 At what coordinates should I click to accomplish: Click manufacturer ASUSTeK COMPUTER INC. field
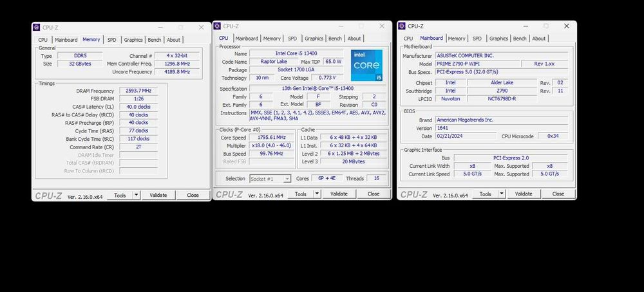[502, 56]
